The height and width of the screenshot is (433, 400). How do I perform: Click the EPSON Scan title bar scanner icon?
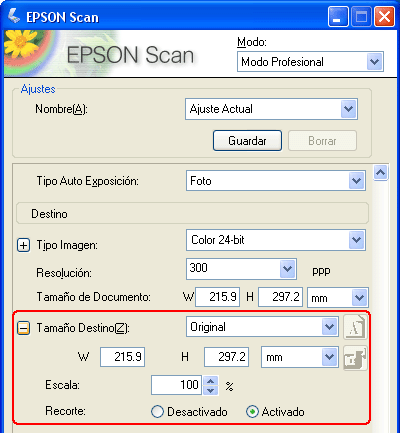pyautogui.click(x=14, y=16)
